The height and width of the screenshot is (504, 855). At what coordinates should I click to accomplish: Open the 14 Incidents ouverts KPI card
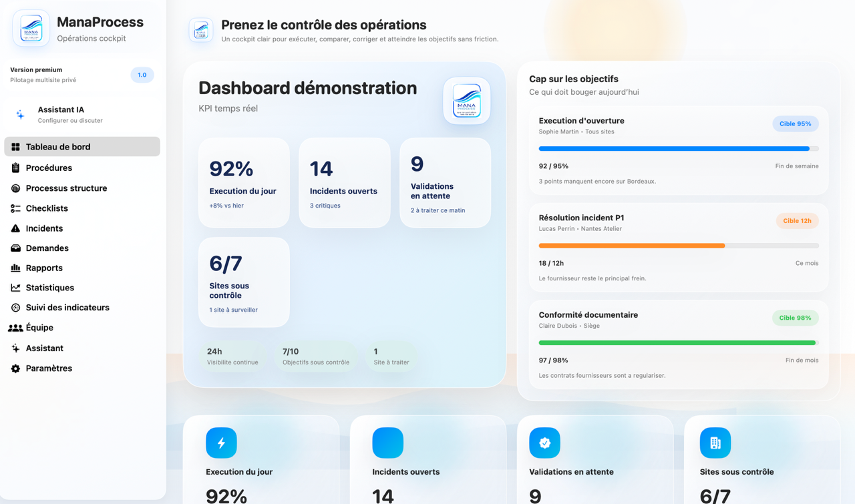click(344, 183)
